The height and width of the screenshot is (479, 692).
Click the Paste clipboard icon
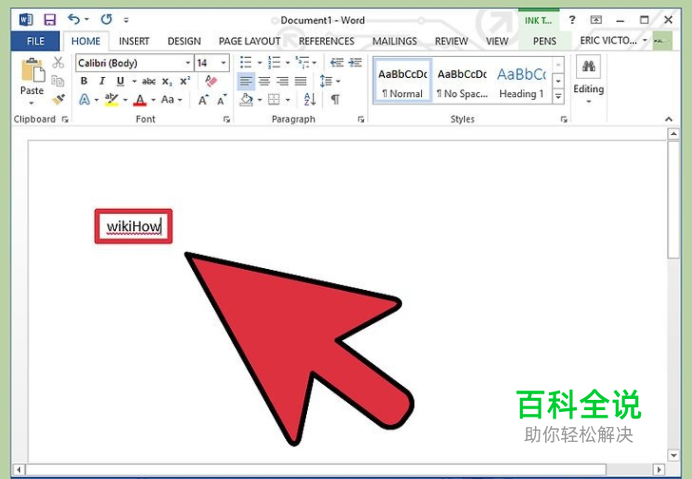click(x=33, y=70)
